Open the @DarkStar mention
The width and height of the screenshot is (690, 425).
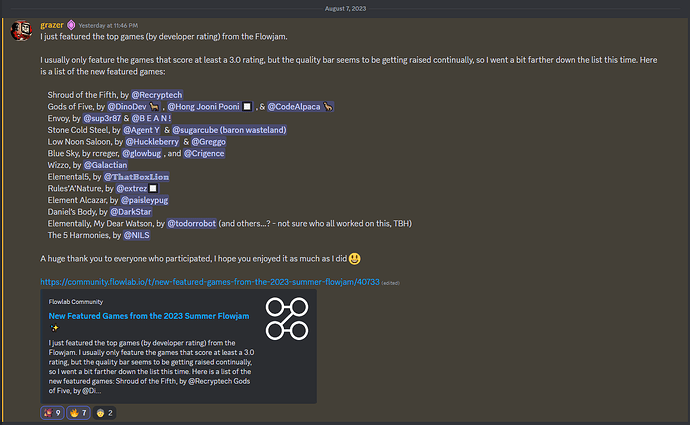coord(131,212)
